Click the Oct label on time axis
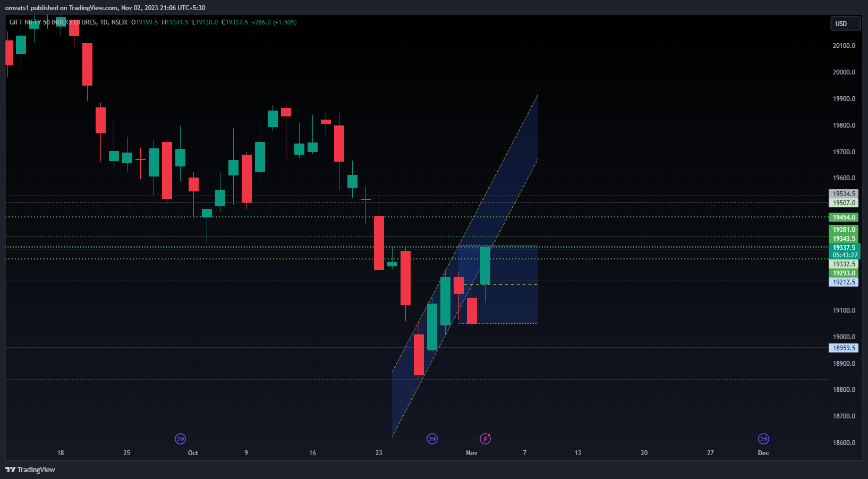This screenshot has height=479, width=868. click(193, 453)
